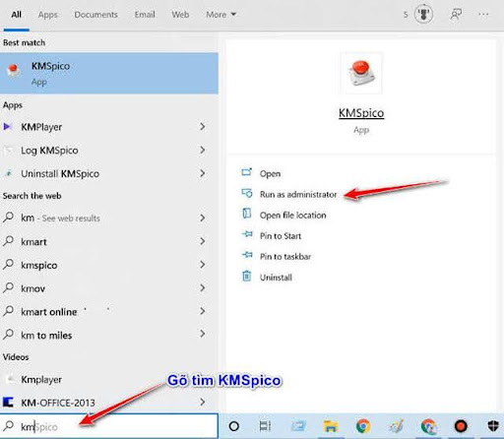Click Run as administrator
The width and height of the screenshot is (504, 439).
(298, 195)
